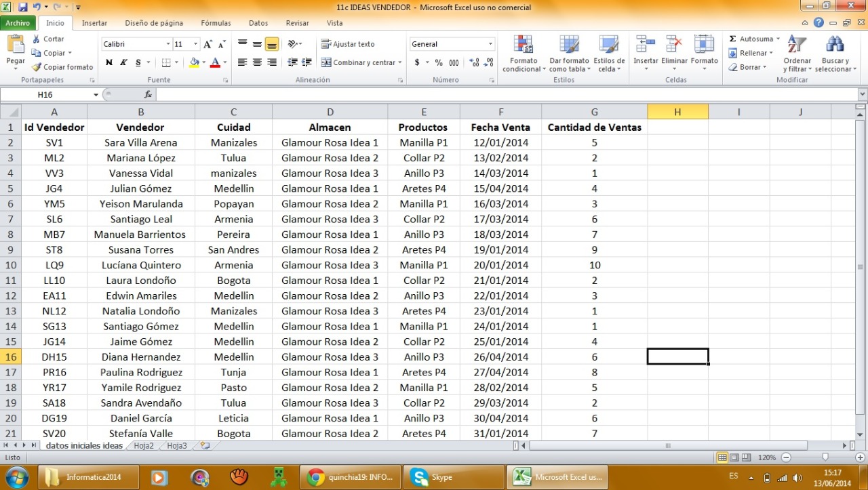This screenshot has height=490, width=868.
Task: Align text to the top of cell
Action: (242, 44)
